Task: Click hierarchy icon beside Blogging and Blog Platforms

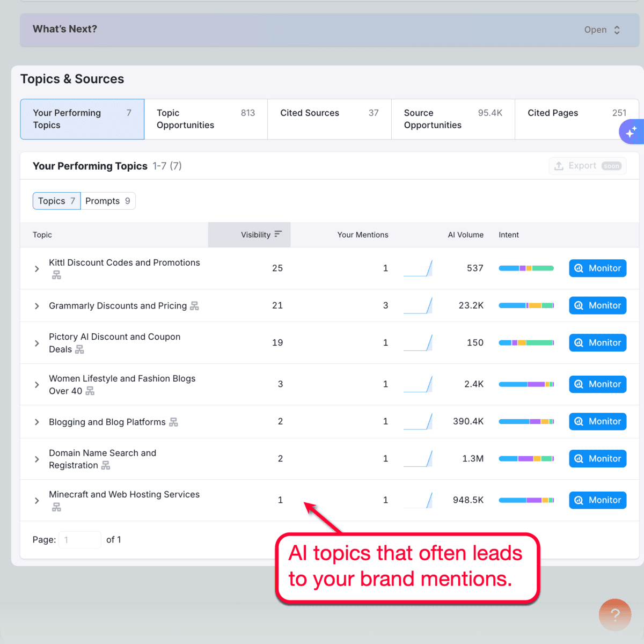Action: [173, 422]
